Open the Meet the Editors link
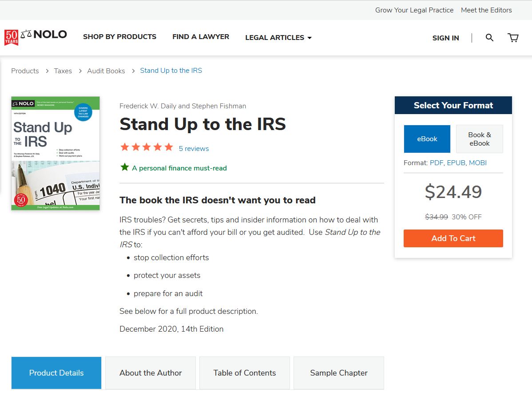The image size is (532, 400). [486, 10]
